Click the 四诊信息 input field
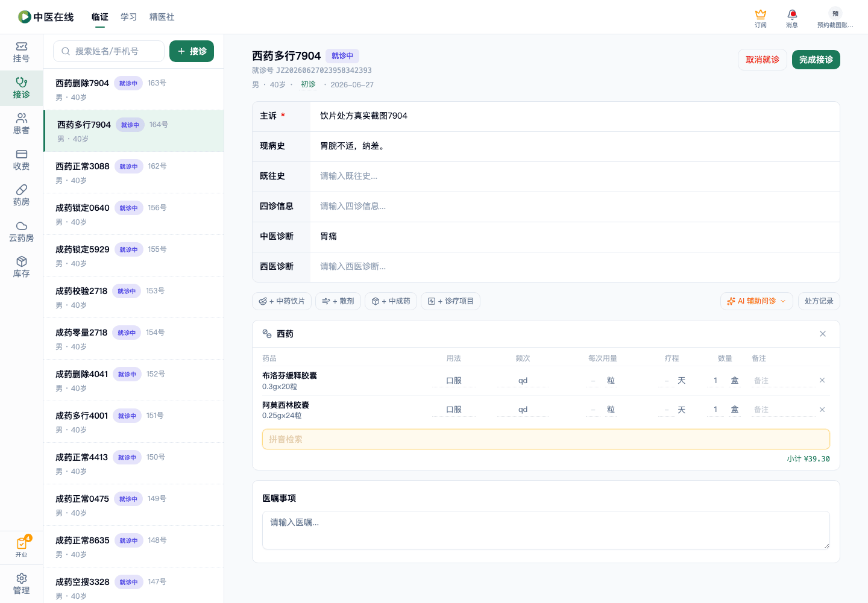The image size is (868, 603). tap(575, 207)
